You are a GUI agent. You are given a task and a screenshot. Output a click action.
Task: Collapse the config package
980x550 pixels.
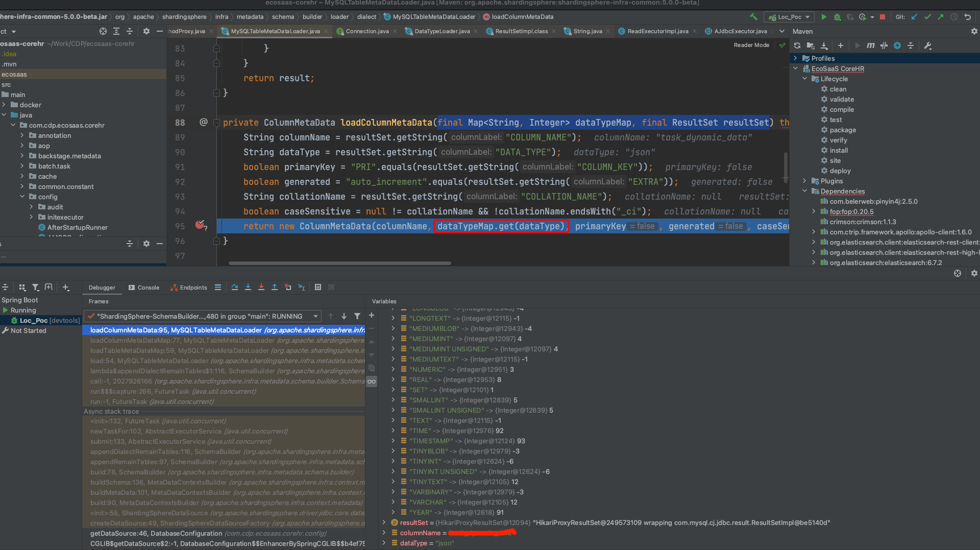tap(22, 197)
